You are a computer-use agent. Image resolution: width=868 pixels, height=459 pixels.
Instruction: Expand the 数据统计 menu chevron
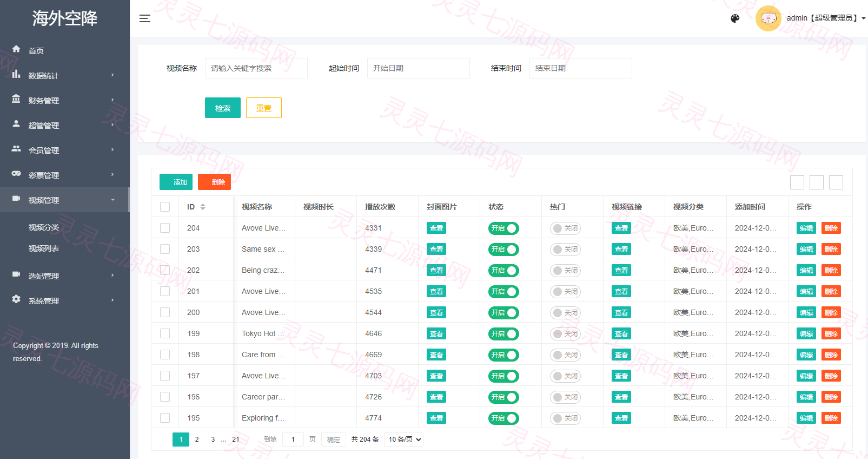(112, 75)
